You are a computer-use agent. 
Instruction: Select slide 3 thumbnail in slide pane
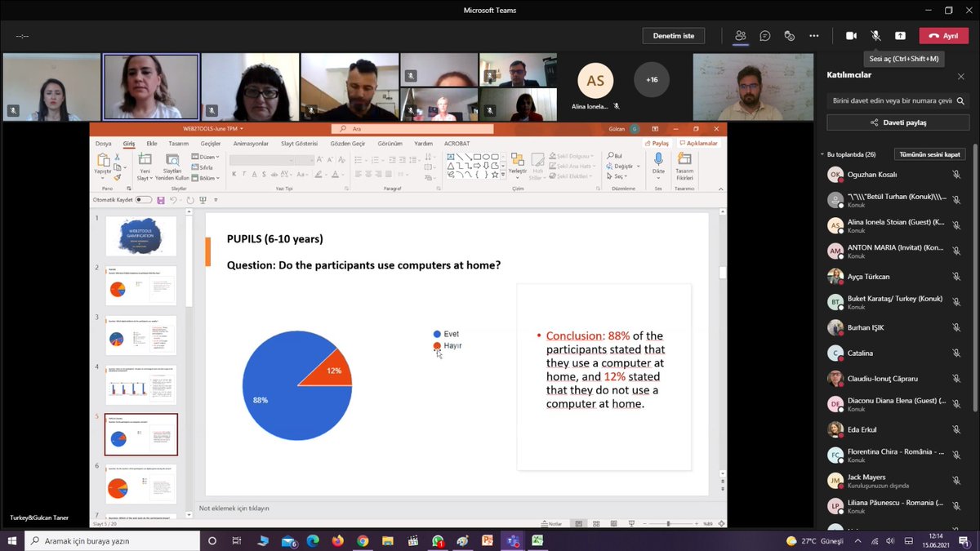141,335
